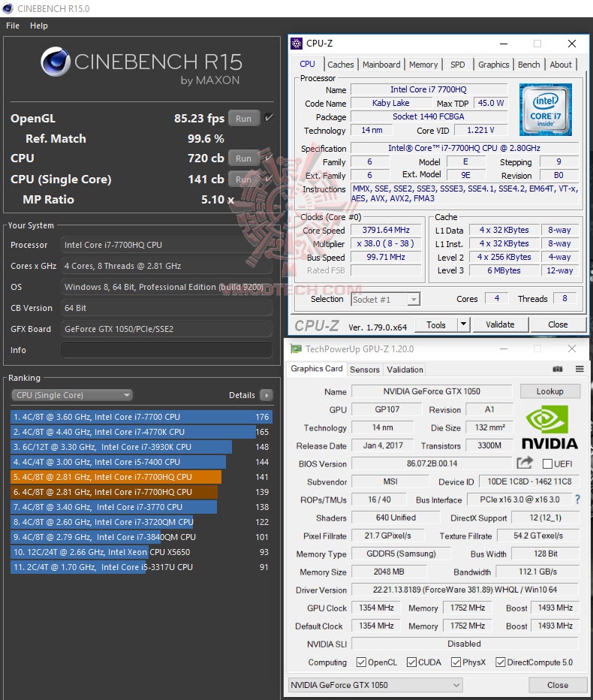This screenshot has height=700, width=593.
Task: Click the Tools button in CPU-Z
Action: (x=436, y=324)
